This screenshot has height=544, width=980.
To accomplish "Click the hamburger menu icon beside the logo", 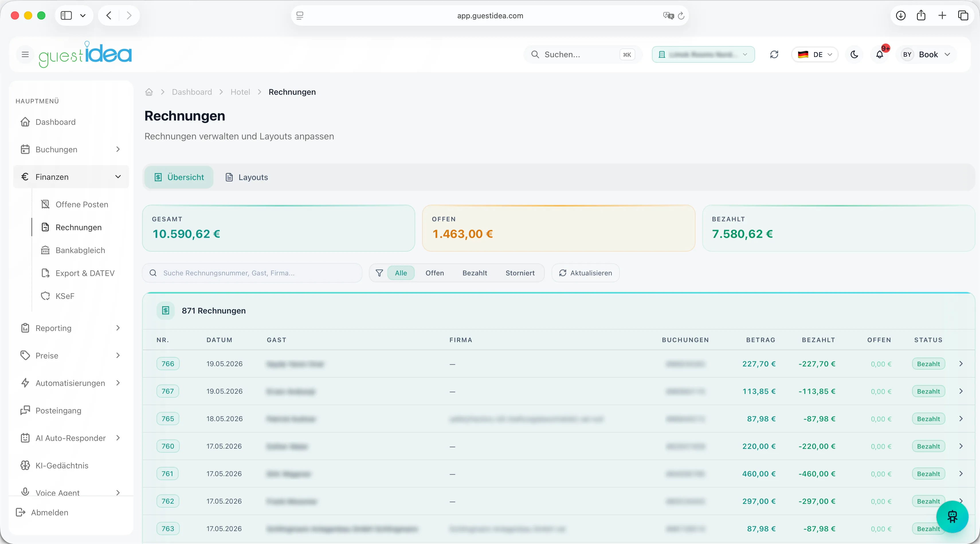I will coord(25,54).
